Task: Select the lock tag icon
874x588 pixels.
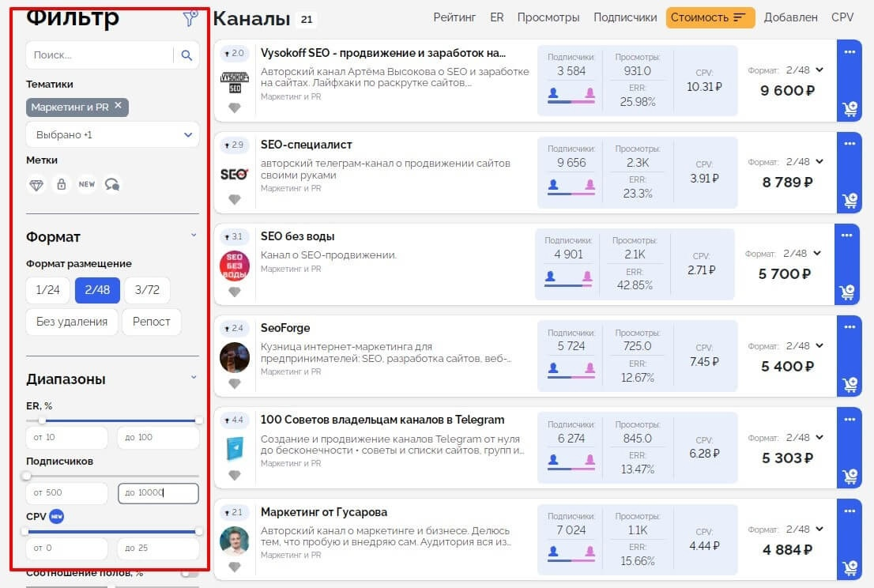Action: (x=62, y=184)
